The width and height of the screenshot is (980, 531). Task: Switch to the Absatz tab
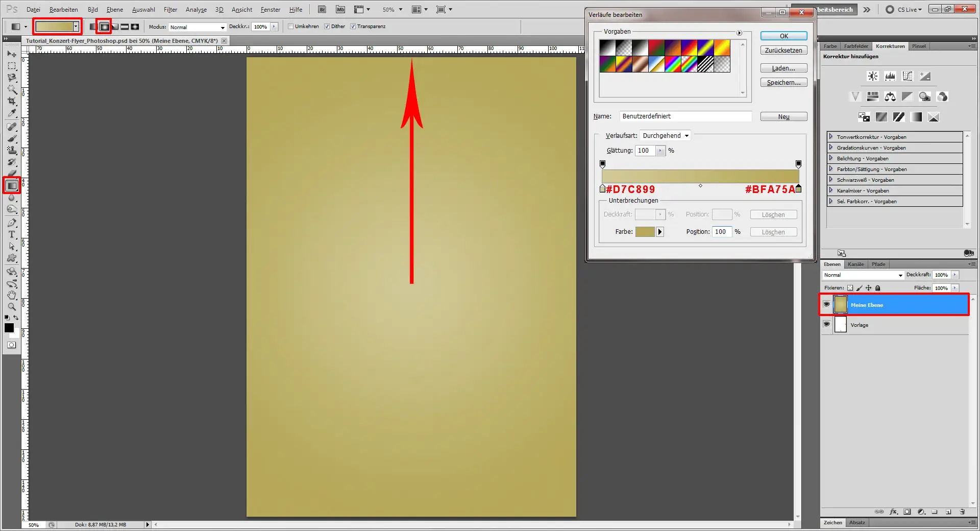(x=857, y=522)
